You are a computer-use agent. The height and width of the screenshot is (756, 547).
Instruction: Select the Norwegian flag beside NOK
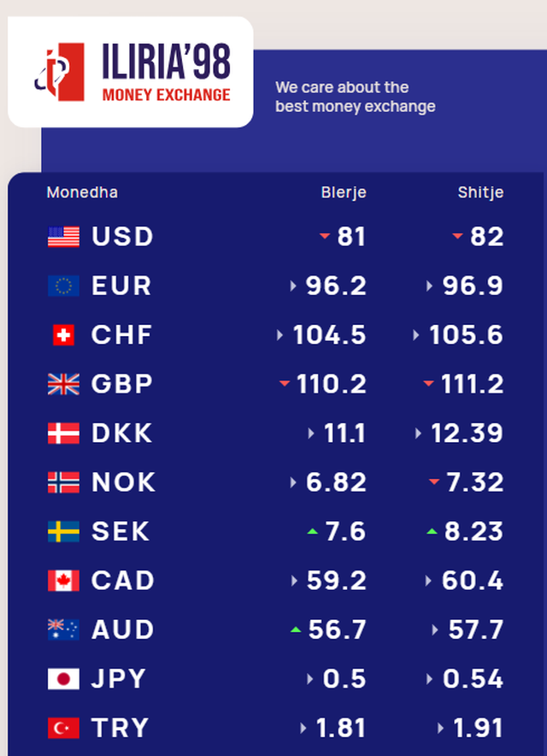63,483
